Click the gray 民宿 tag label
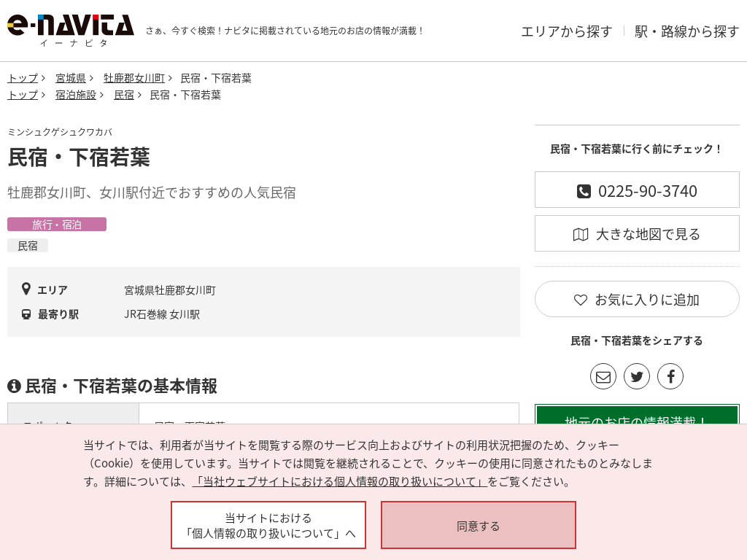The width and height of the screenshot is (747, 560). point(28,246)
